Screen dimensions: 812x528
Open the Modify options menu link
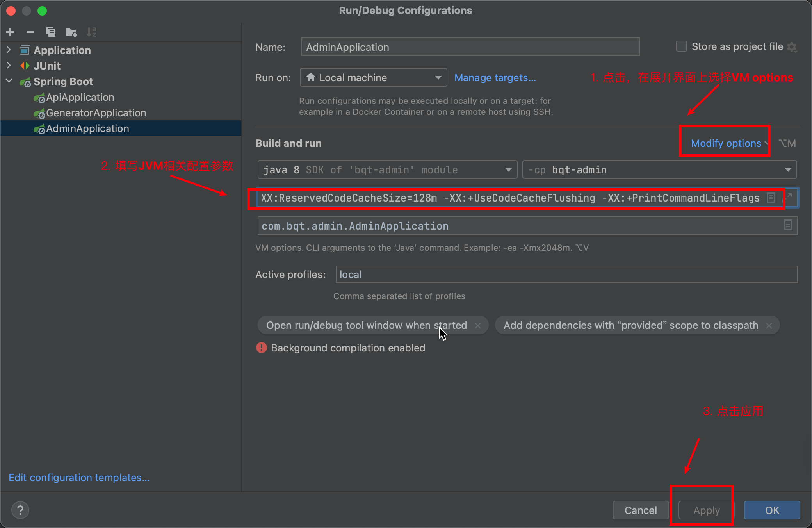pyautogui.click(x=726, y=143)
